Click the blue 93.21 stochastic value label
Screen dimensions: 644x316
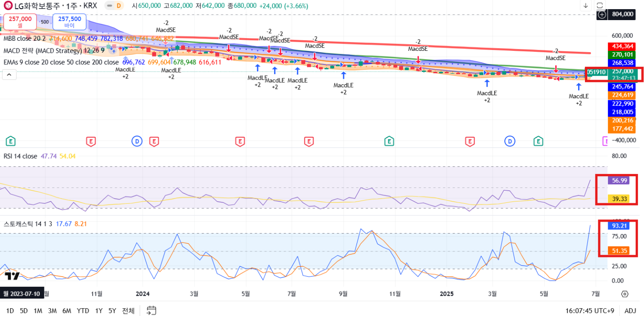618,226
